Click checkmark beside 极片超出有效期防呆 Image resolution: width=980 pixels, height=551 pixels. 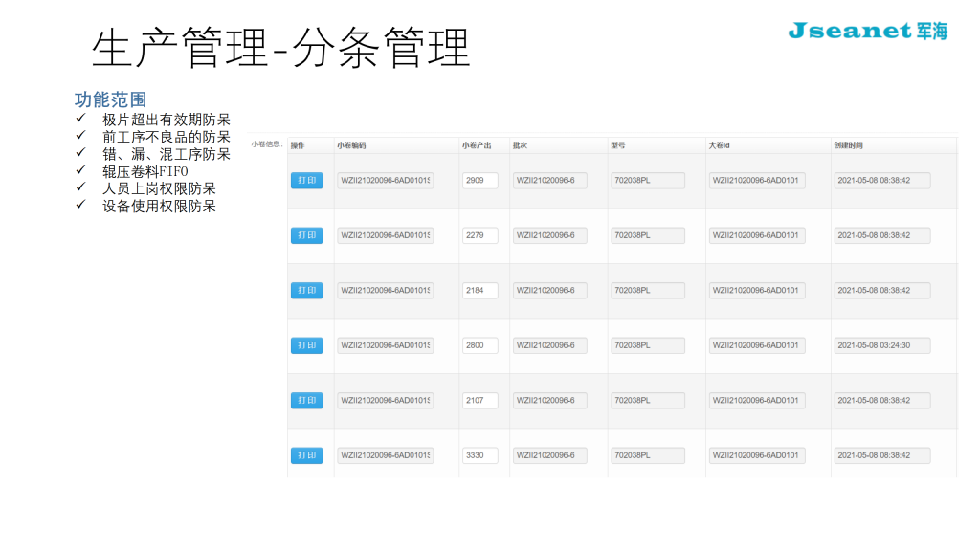coord(81,120)
